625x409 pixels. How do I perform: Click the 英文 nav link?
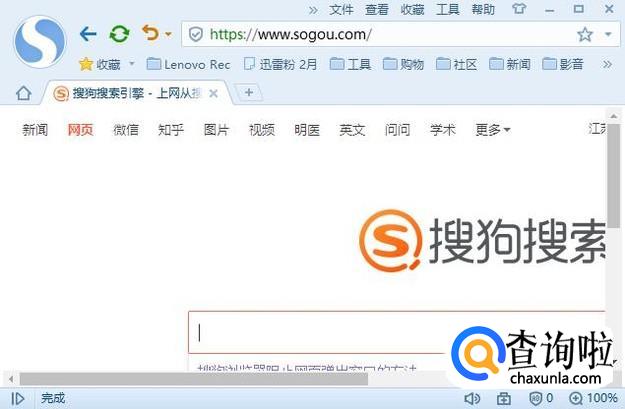(x=352, y=130)
